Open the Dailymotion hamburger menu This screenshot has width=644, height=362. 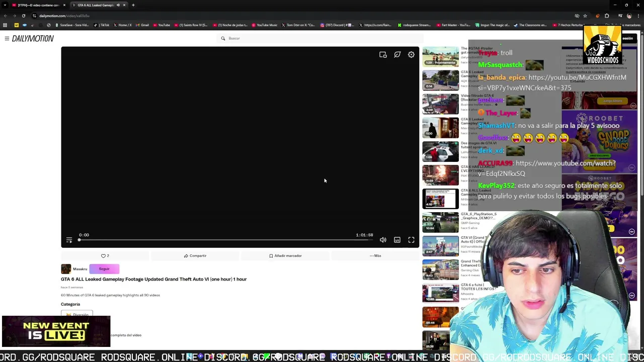7,39
